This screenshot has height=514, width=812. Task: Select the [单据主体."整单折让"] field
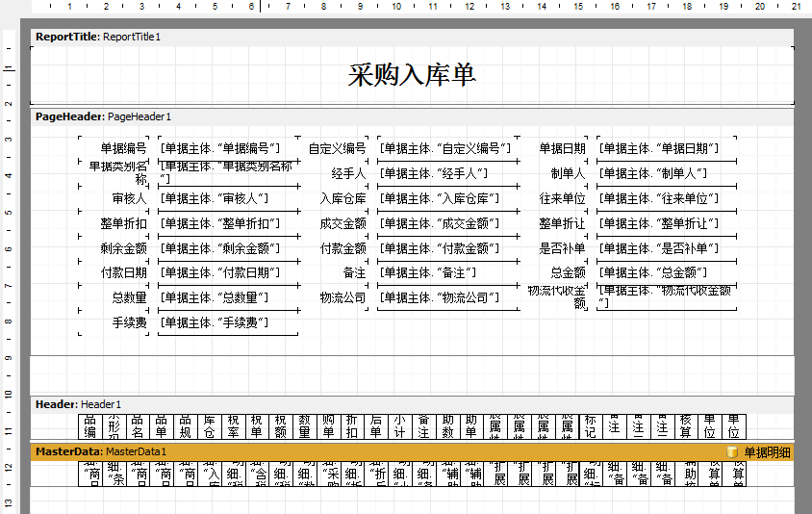click(666, 223)
